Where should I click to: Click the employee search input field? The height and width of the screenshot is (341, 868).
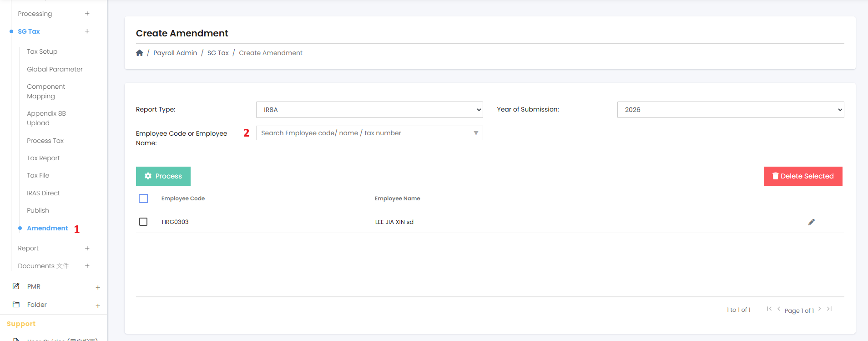[364, 133]
